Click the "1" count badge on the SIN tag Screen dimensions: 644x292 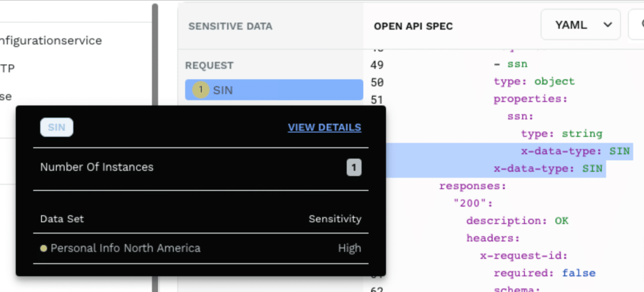pos(201,89)
